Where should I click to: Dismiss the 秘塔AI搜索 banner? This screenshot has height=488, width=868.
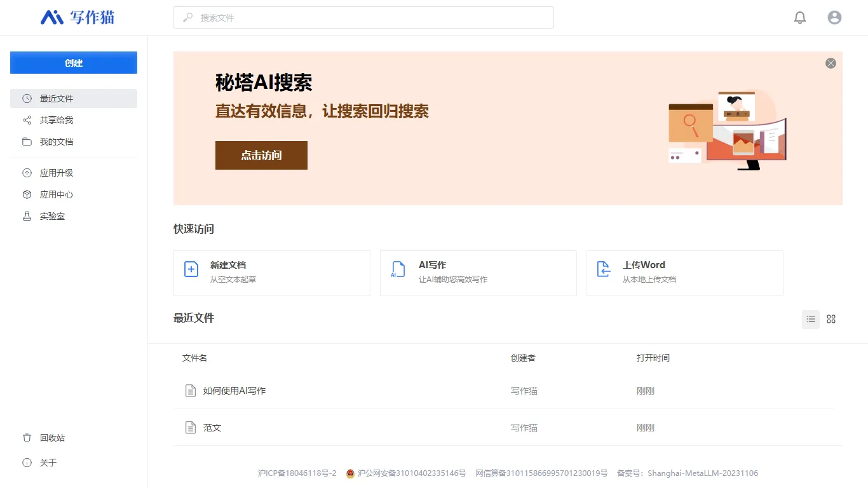tap(831, 63)
